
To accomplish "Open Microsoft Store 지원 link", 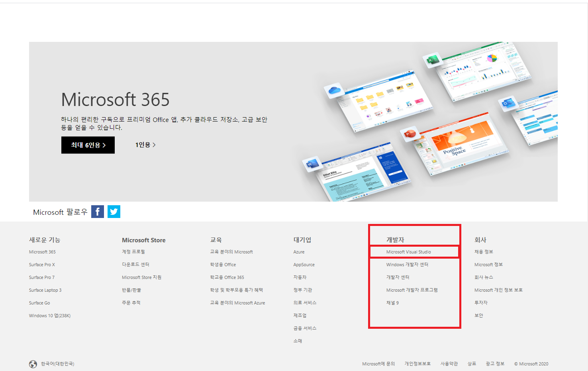I will (x=142, y=277).
